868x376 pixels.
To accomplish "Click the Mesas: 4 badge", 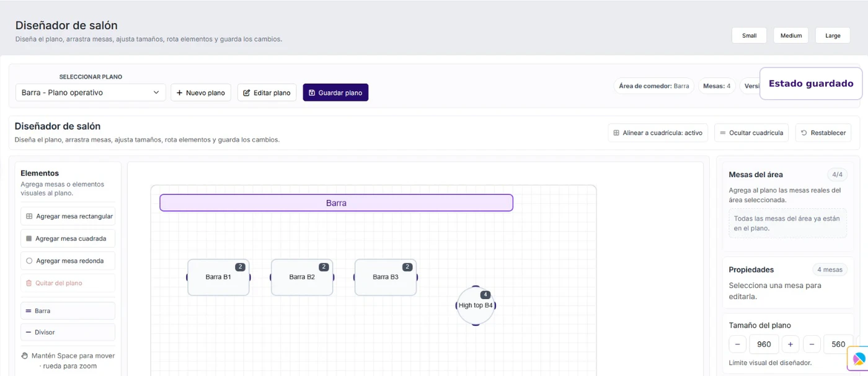I will pyautogui.click(x=717, y=86).
